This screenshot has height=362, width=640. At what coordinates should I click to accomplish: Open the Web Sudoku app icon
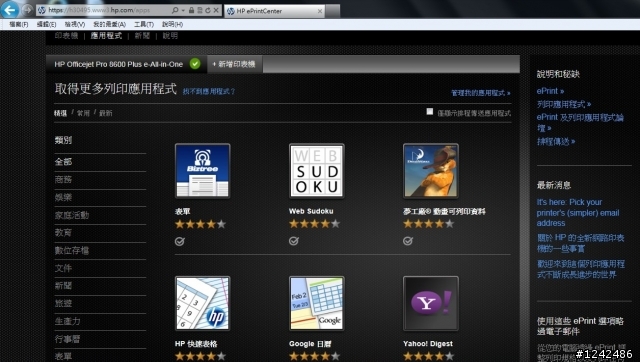316,171
